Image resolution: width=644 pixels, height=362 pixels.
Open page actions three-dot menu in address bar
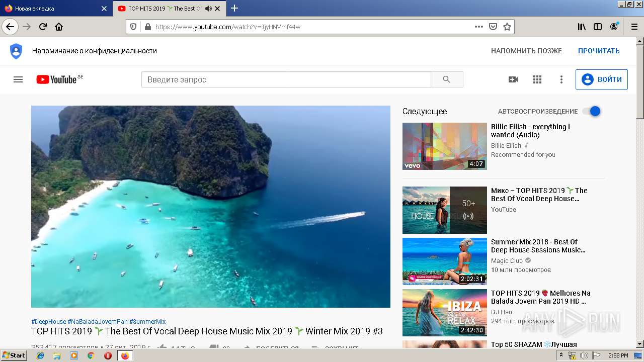[x=479, y=27]
